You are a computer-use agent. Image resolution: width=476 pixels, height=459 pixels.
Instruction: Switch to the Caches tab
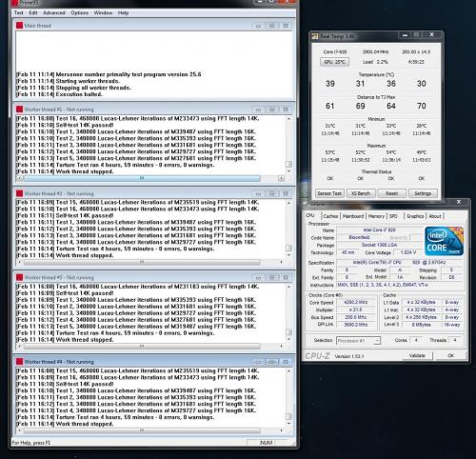click(330, 216)
